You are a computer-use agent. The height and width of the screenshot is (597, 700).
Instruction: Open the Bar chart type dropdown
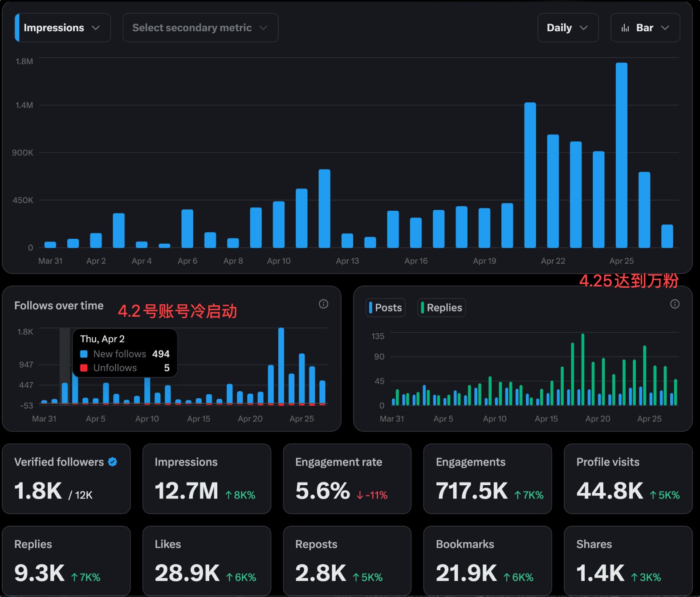click(645, 28)
